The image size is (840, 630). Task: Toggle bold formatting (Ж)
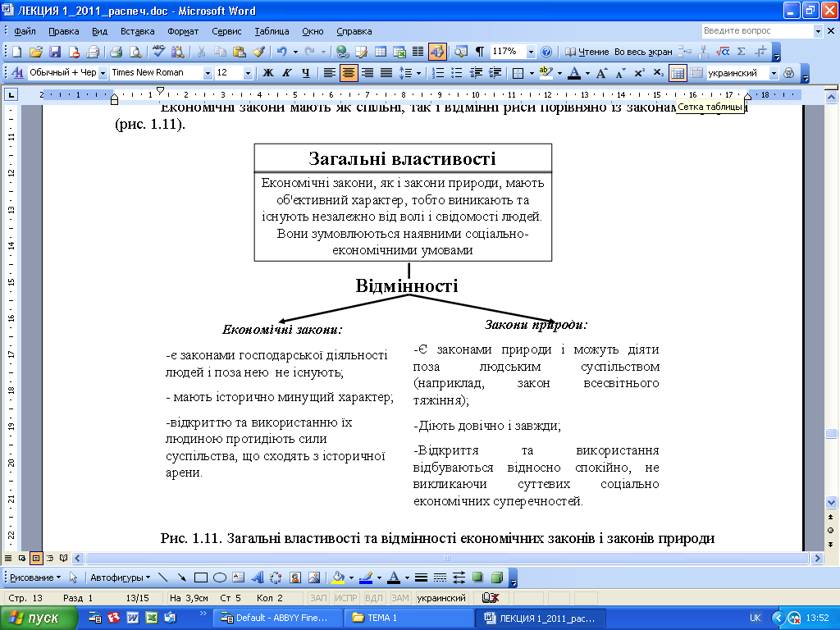pos(268,73)
